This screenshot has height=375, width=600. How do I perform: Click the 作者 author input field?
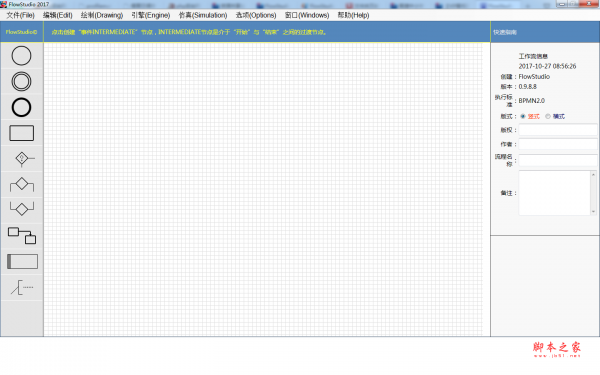558,144
